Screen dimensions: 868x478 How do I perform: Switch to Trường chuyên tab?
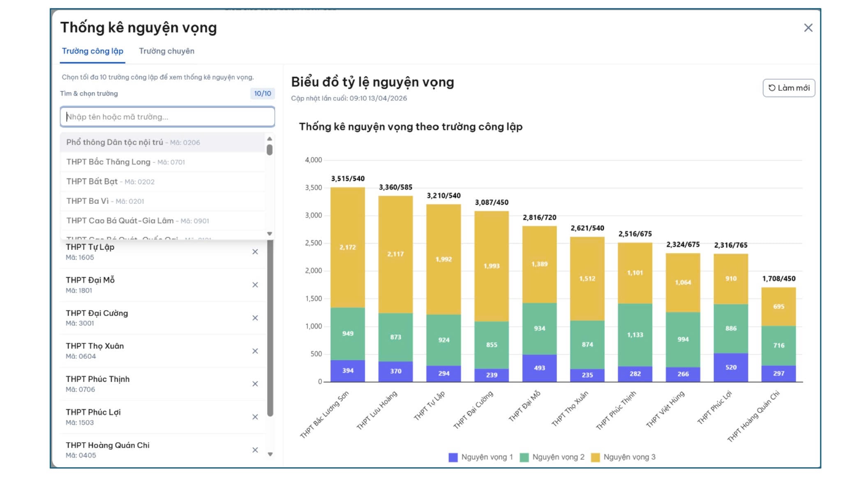click(x=166, y=51)
